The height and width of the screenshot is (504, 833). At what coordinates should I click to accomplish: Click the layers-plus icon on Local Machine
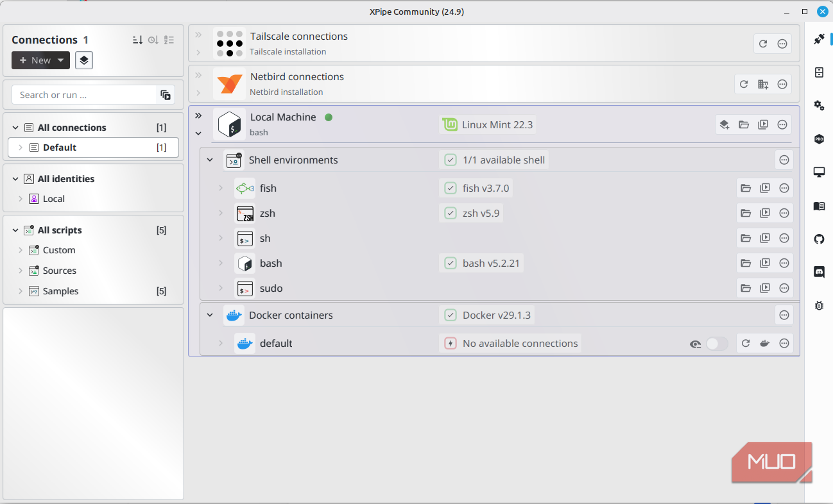725,124
